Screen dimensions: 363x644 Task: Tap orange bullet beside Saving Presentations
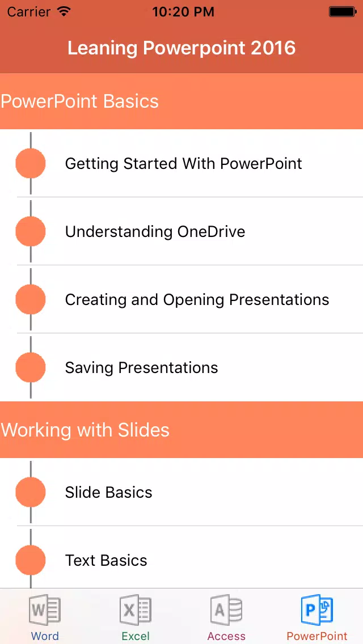point(31,367)
